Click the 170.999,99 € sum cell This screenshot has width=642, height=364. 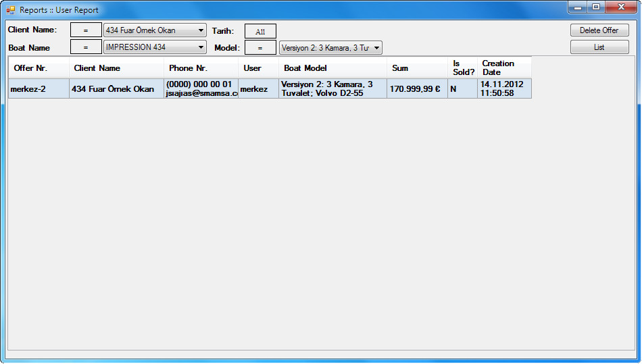(x=416, y=89)
